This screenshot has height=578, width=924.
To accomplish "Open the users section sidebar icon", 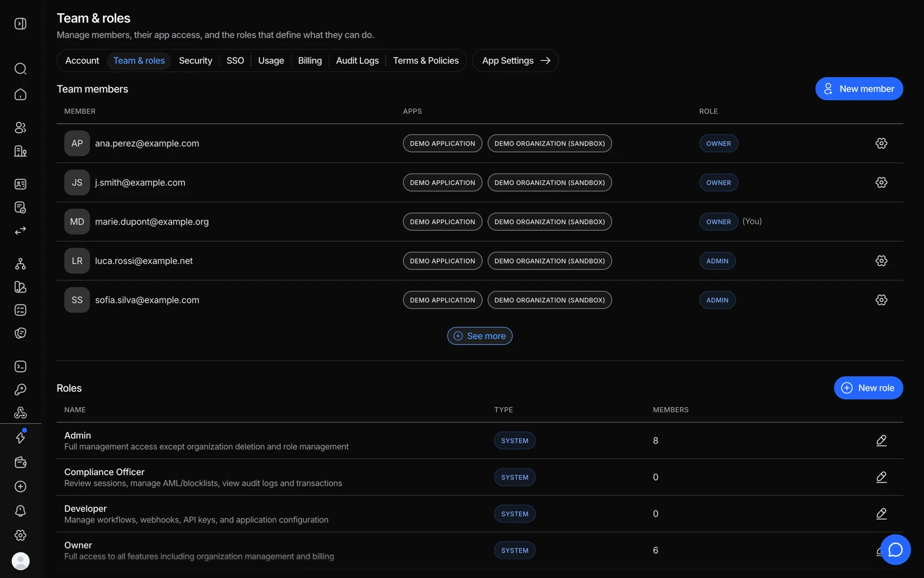I will pos(20,128).
